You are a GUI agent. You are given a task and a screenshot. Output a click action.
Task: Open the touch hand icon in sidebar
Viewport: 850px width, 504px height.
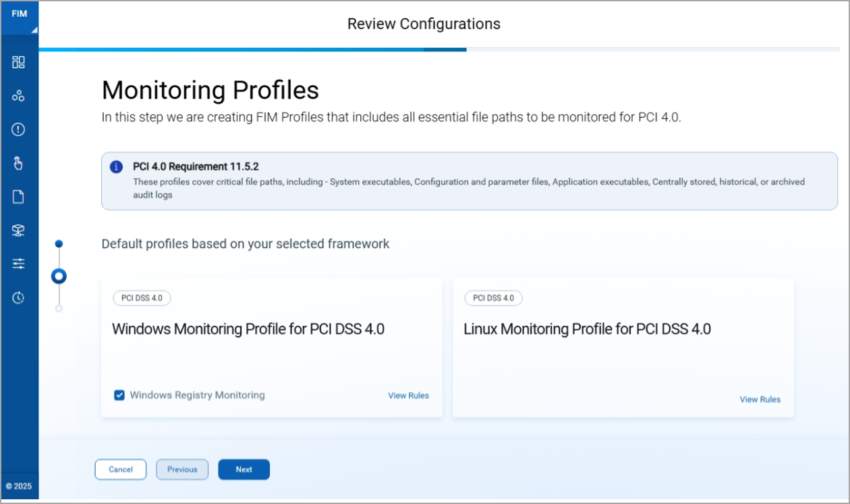(18, 163)
